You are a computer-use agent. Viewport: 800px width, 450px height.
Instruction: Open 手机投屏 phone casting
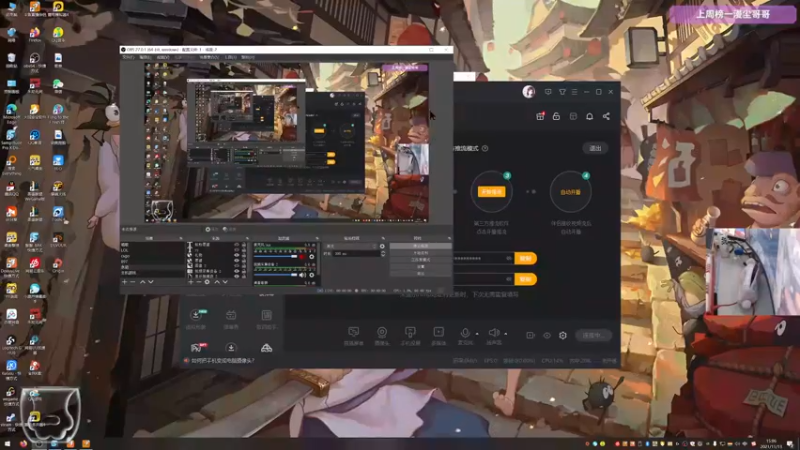(x=410, y=336)
